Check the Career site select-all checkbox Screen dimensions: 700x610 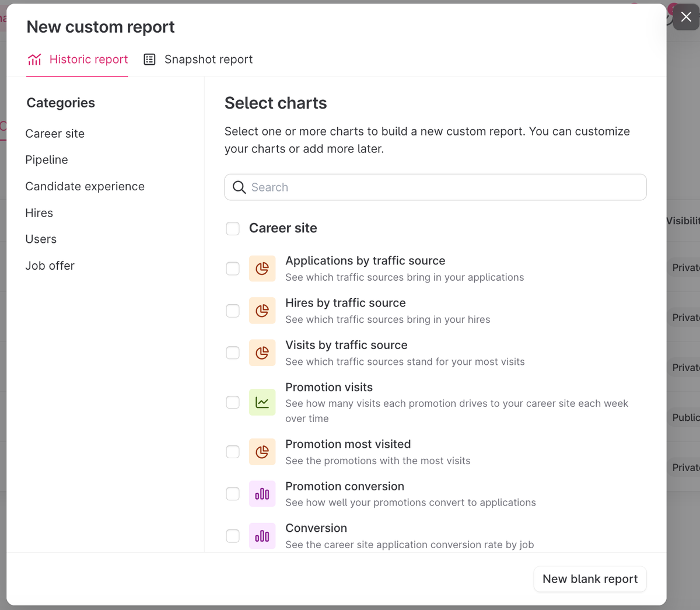[233, 228]
